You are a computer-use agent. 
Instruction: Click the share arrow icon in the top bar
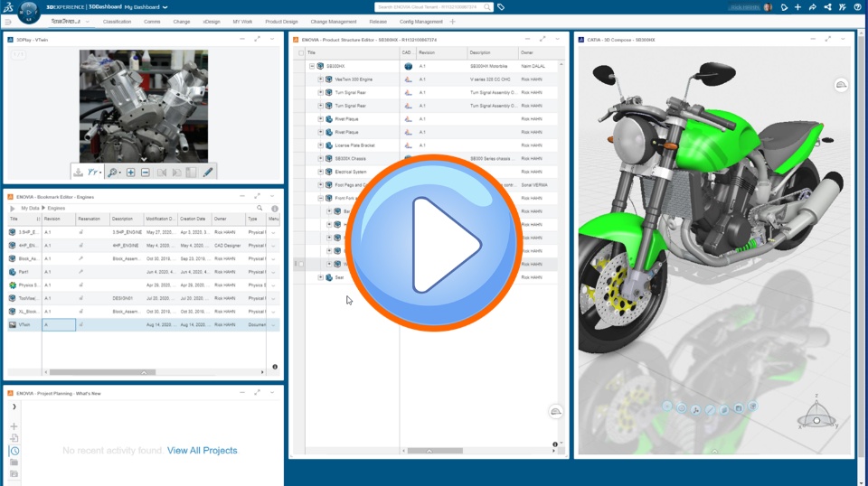click(813, 7)
